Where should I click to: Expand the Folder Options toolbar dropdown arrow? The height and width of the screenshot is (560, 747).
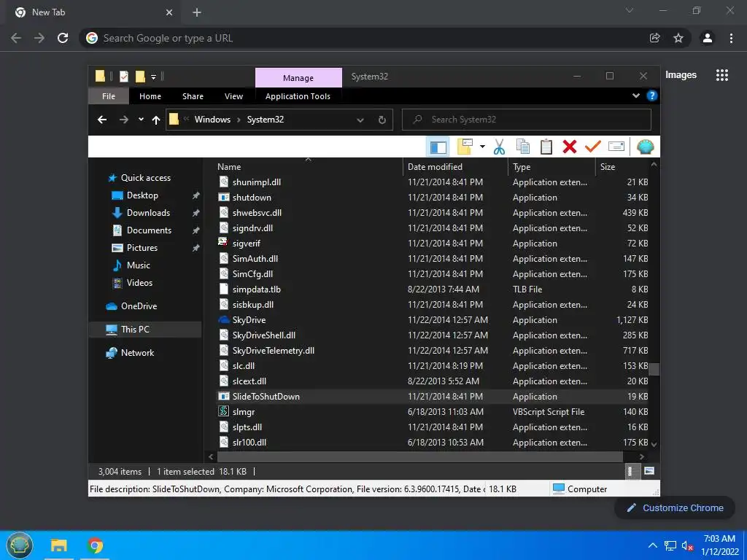point(482,147)
